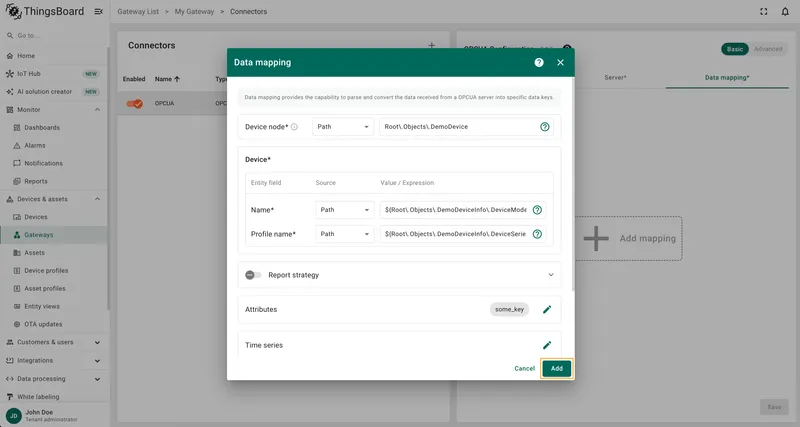Toggle the Report strategy switch
Viewport: 800px width, 427px height.
click(253, 275)
